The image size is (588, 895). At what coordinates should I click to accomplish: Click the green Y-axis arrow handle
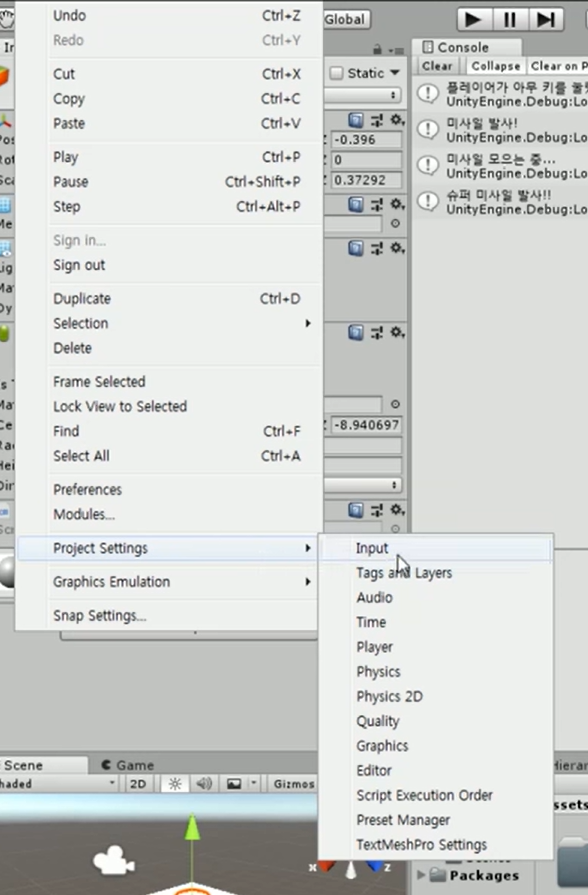click(x=192, y=827)
